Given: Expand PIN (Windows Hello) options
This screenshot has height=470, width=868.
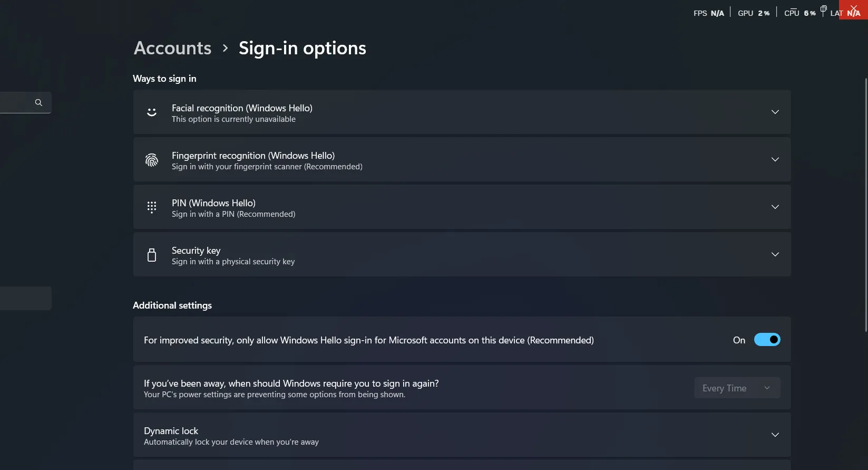Looking at the screenshot, I should click(775, 207).
